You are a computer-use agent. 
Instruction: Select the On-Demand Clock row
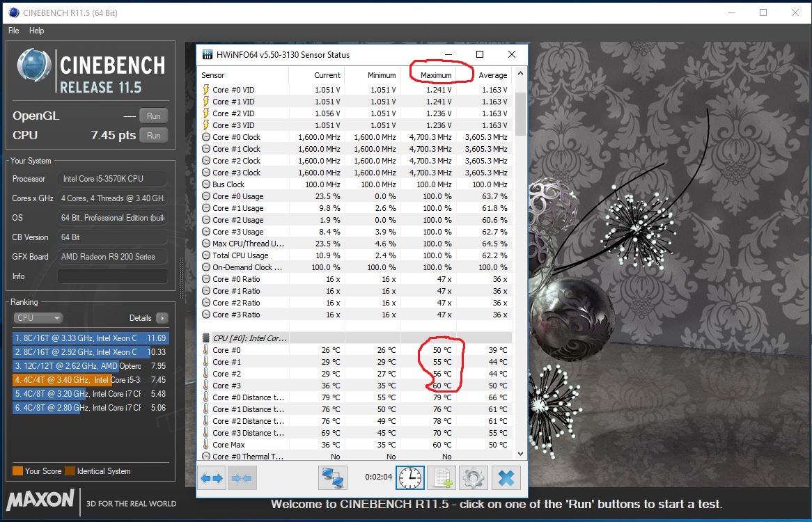pos(354,267)
